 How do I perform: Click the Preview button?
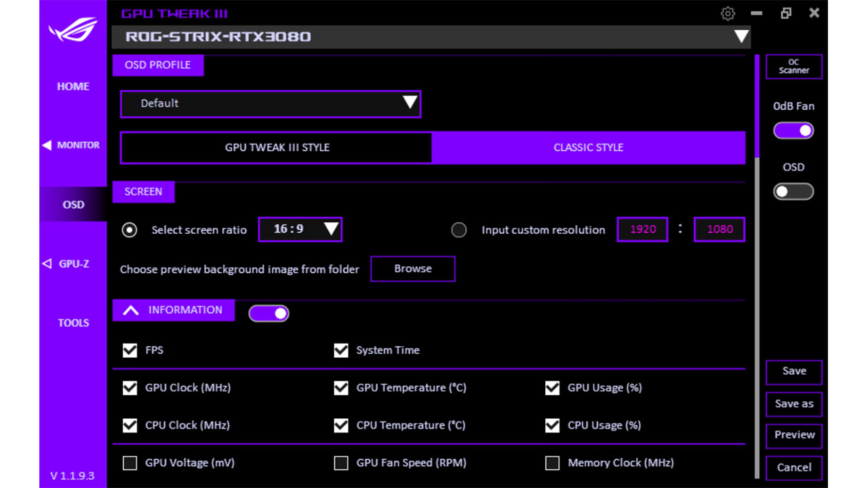click(x=794, y=435)
